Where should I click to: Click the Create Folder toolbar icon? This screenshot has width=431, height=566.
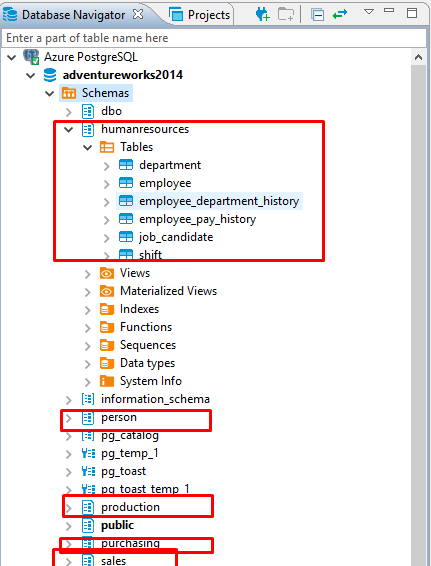pyautogui.click(x=286, y=14)
